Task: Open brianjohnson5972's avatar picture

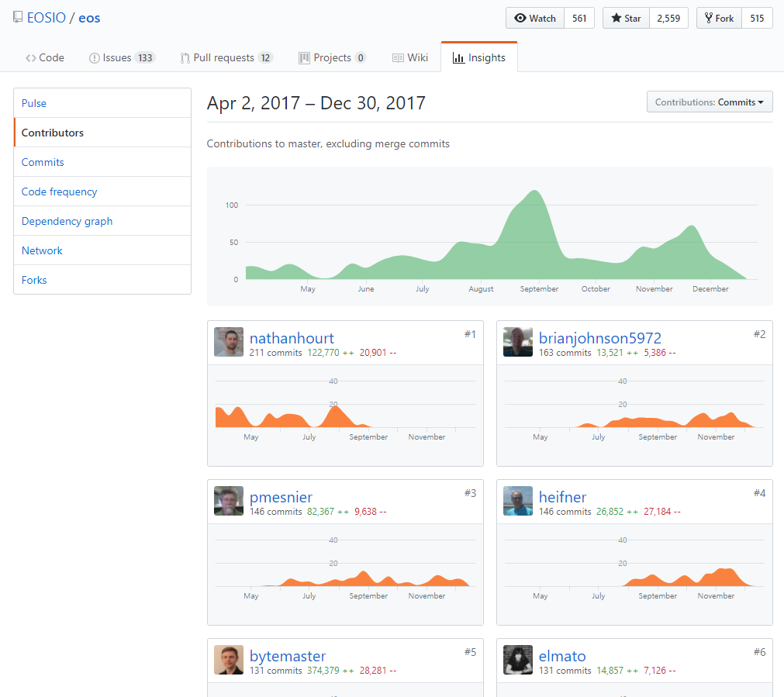Action: point(518,342)
